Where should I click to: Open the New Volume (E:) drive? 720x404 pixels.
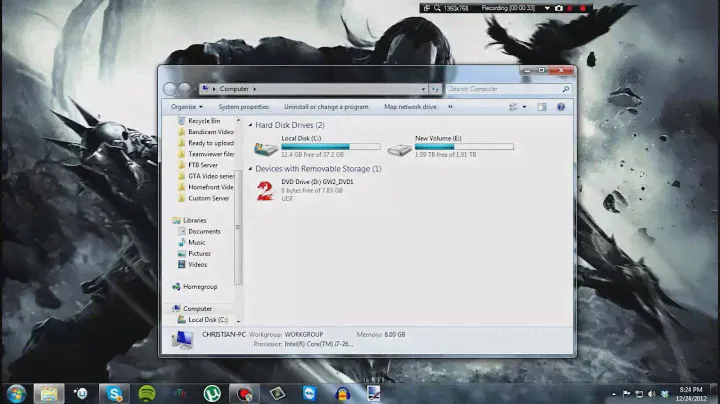[x=399, y=148]
